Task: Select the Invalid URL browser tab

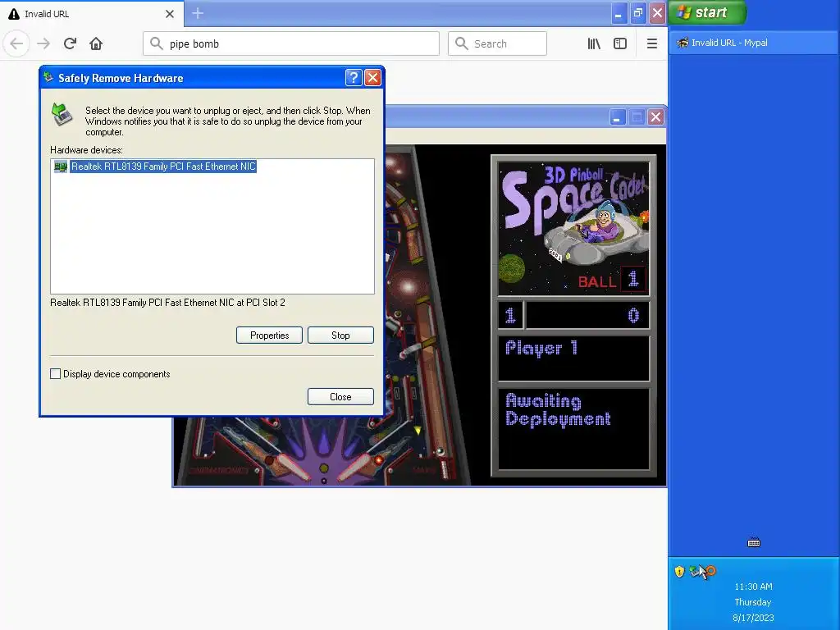Action: coord(92,14)
